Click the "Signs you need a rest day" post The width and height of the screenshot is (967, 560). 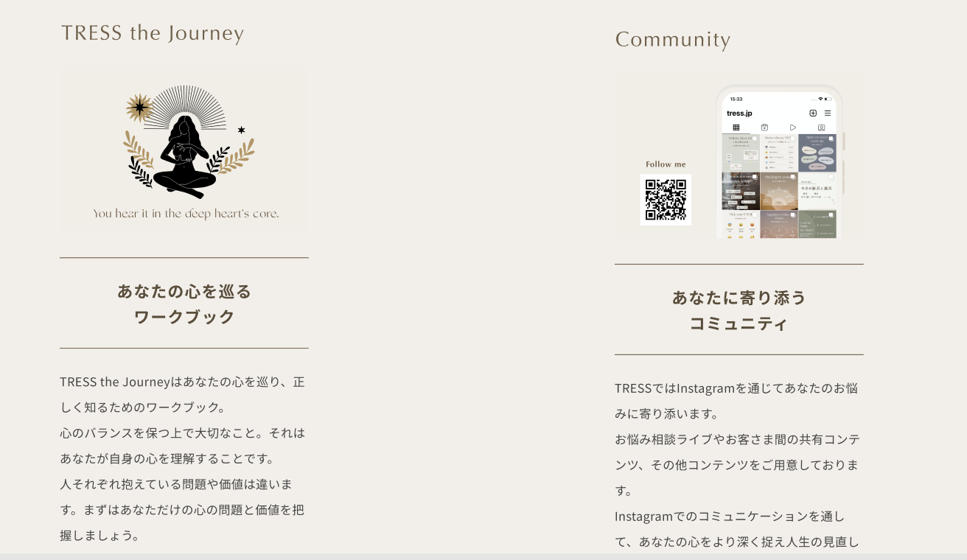[x=817, y=153]
